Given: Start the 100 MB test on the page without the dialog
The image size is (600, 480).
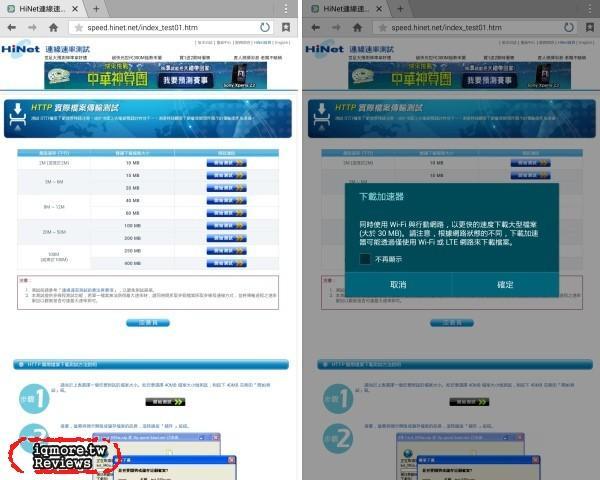Looking at the screenshot, I should [227, 226].
